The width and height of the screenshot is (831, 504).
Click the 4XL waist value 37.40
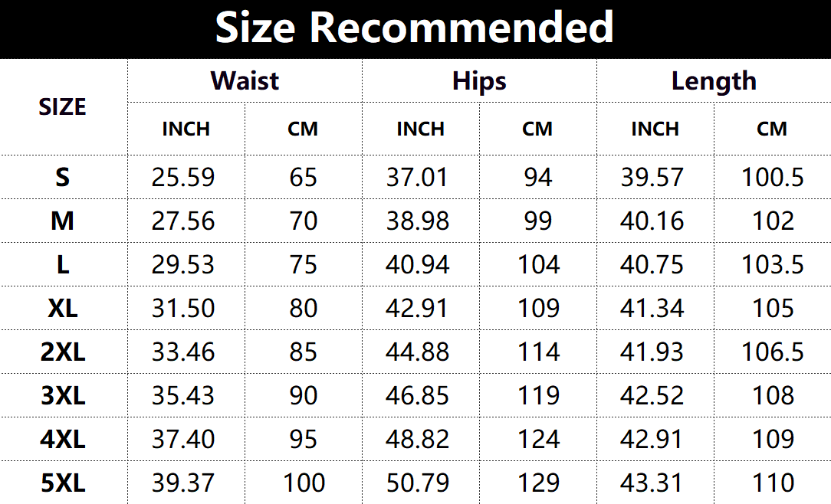click(183, 440)
